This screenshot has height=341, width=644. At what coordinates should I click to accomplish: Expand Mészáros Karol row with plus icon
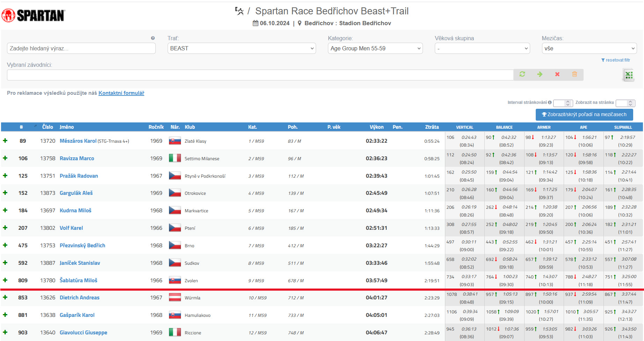pyautogui.click(x=5, y=141)
